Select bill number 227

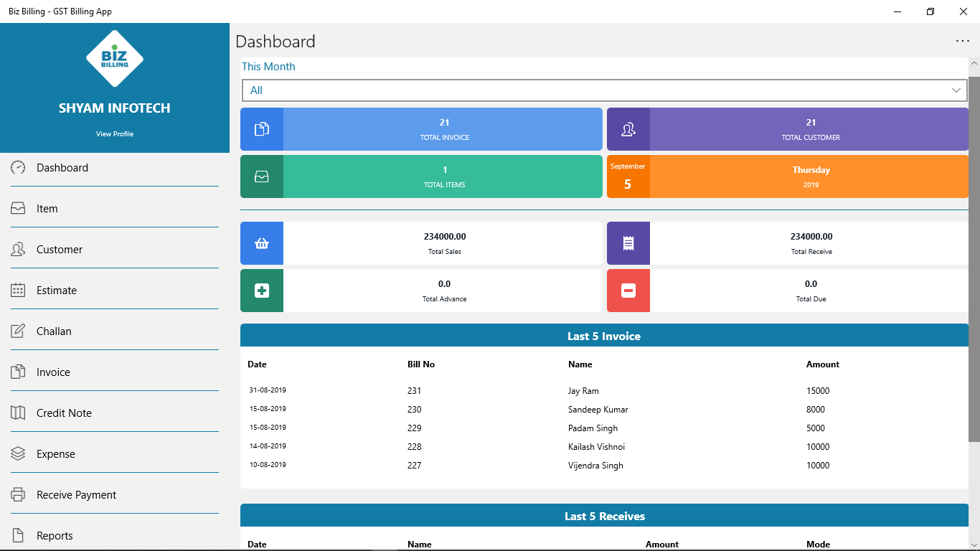coord(414,466)
